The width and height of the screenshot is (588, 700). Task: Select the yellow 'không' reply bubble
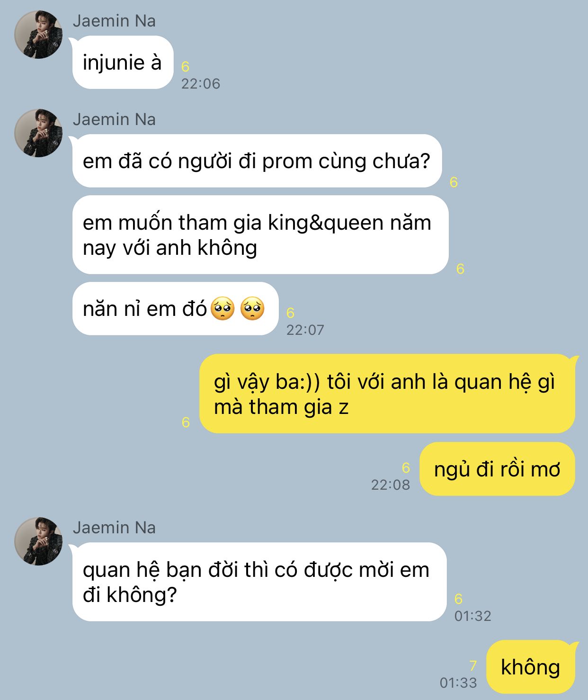[531, 667]
